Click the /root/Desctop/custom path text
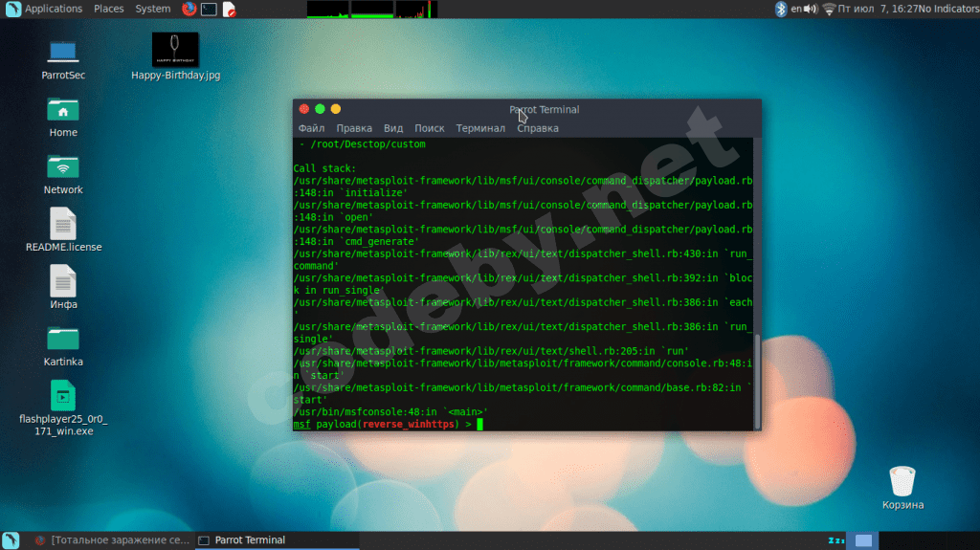The height and width of the screenshot is (550, 980). (x=367, y=143)
